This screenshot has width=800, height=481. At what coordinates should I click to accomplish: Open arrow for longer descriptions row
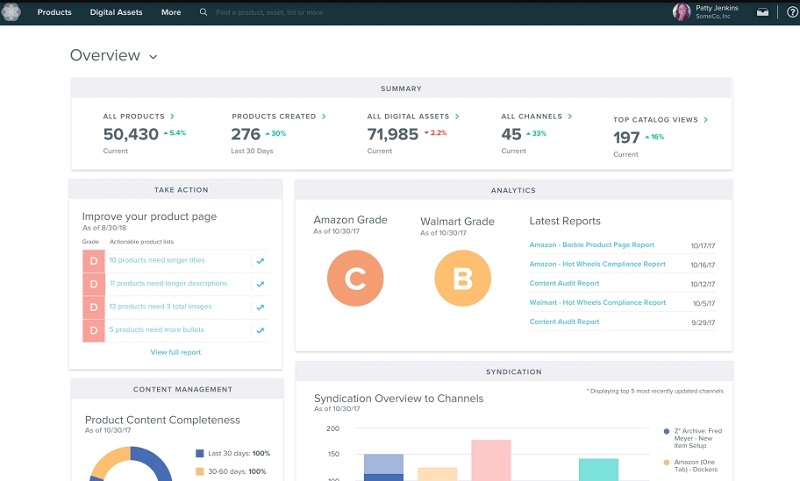(x=260, y=284)
